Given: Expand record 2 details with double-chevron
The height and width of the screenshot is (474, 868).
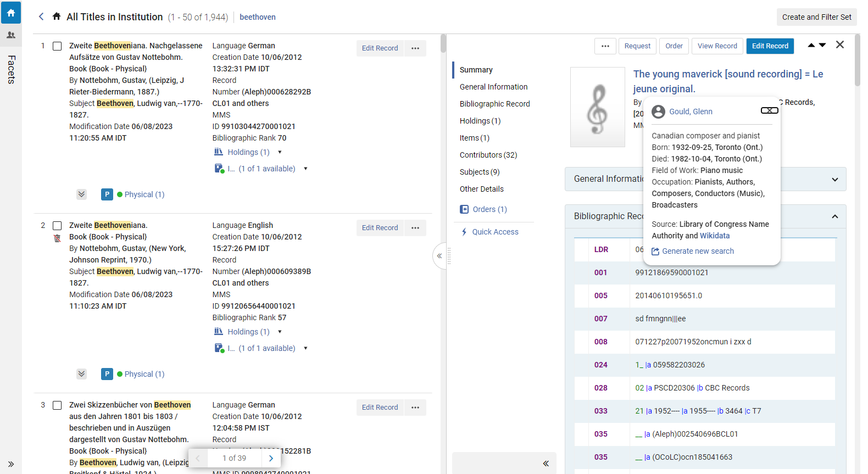Looking at the screenshot, I should pos(81,373).
